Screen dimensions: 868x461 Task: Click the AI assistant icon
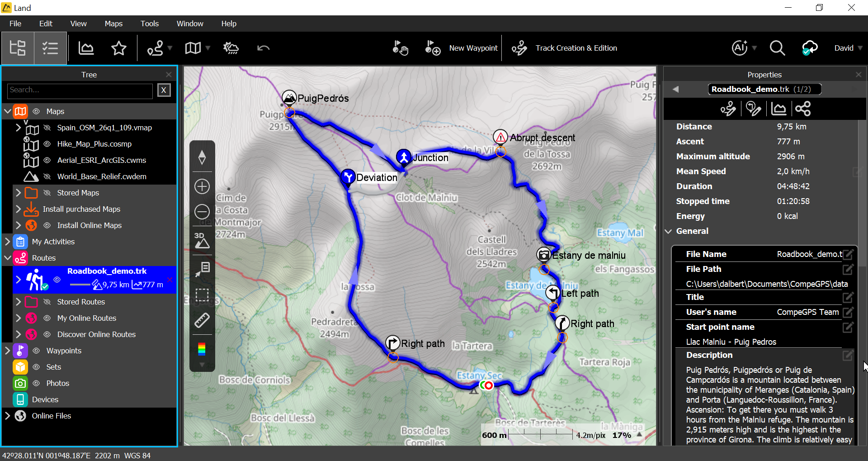tap(740, 48)
